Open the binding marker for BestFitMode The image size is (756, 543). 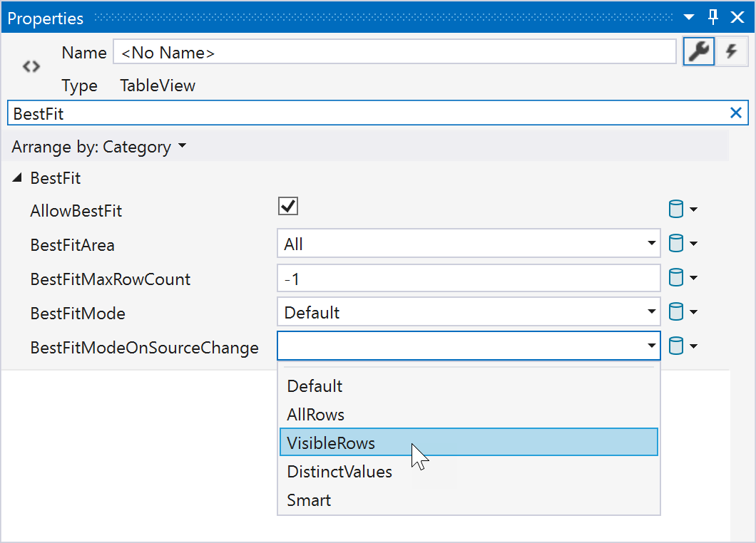pyautogui.click(x=682, y=312)
